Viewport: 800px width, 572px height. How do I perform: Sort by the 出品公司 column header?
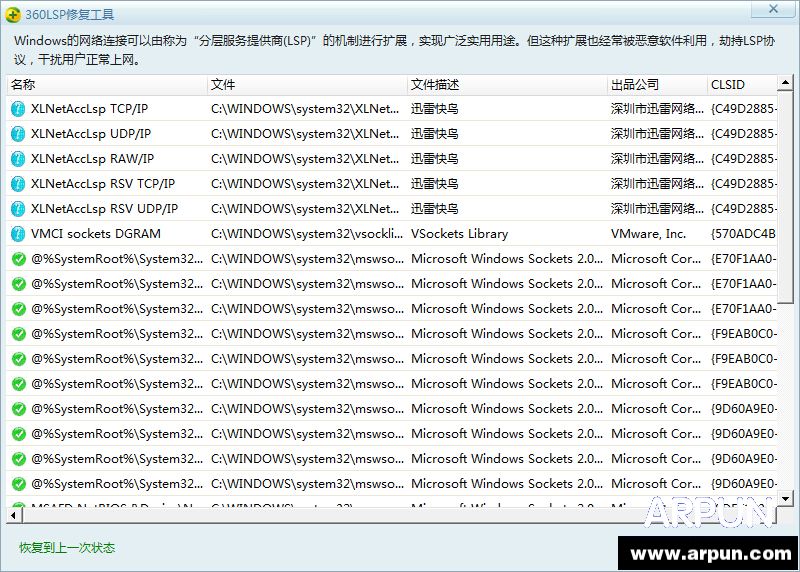point(657,85)
